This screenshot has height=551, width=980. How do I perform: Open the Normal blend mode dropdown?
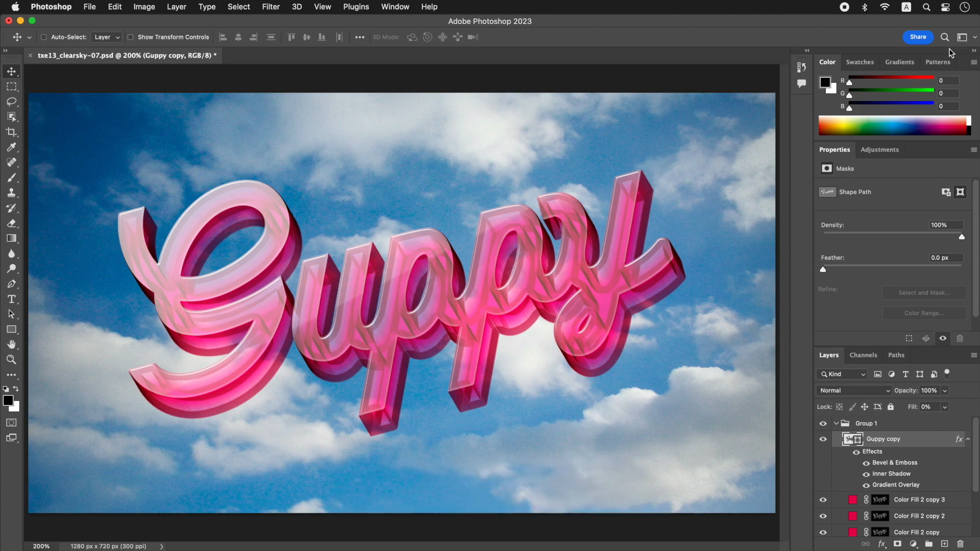click(854, 391)
